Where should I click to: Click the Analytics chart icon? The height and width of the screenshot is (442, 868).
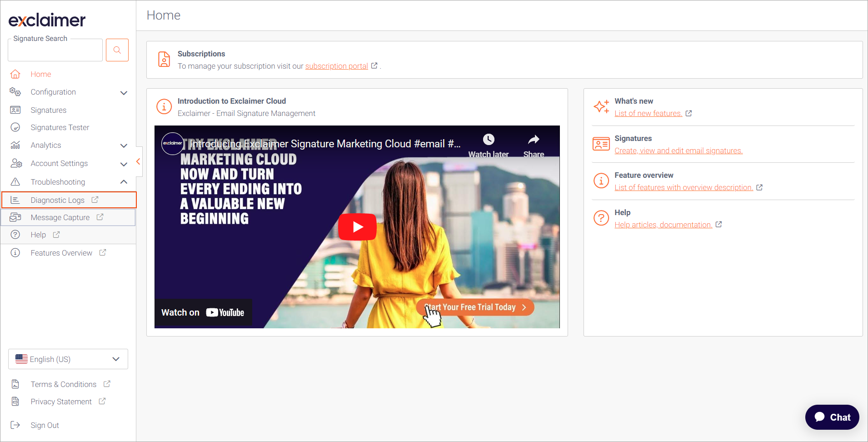pyautogui.click(x=15, y=145)
